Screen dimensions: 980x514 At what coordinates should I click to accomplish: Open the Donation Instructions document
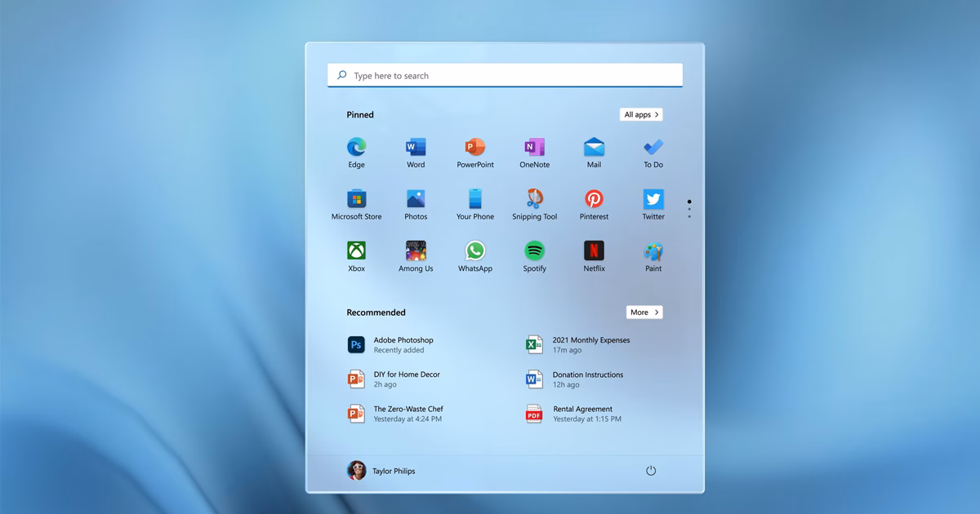point(574,379)
